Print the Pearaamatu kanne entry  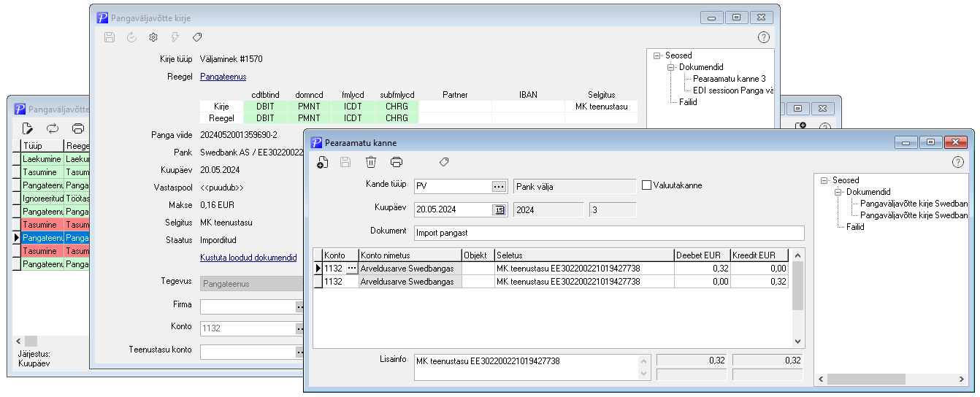click(x=396, y=162)
